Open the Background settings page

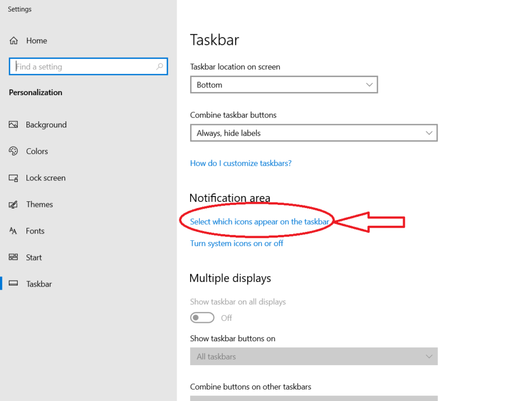pos(46,125)
